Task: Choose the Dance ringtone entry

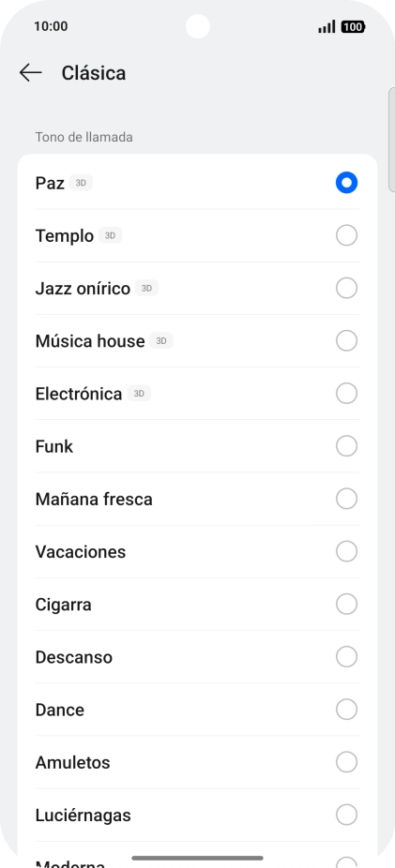Action: pos(197,710)
